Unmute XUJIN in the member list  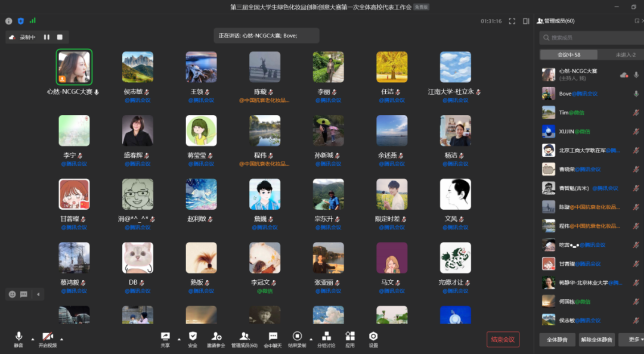pos(636,132)
